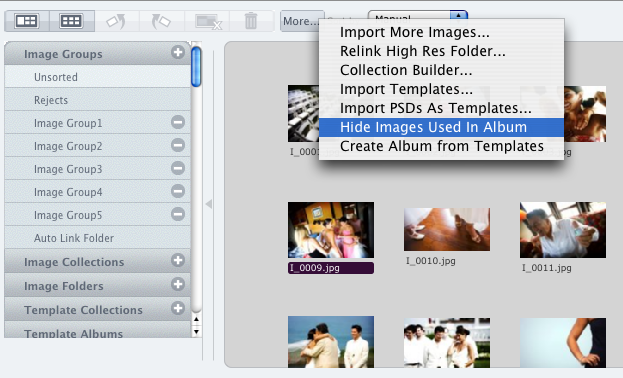Expand the Template Albums section header
Image resolution: width=623 pixels, height=378 pixels.
pos(97,331)
